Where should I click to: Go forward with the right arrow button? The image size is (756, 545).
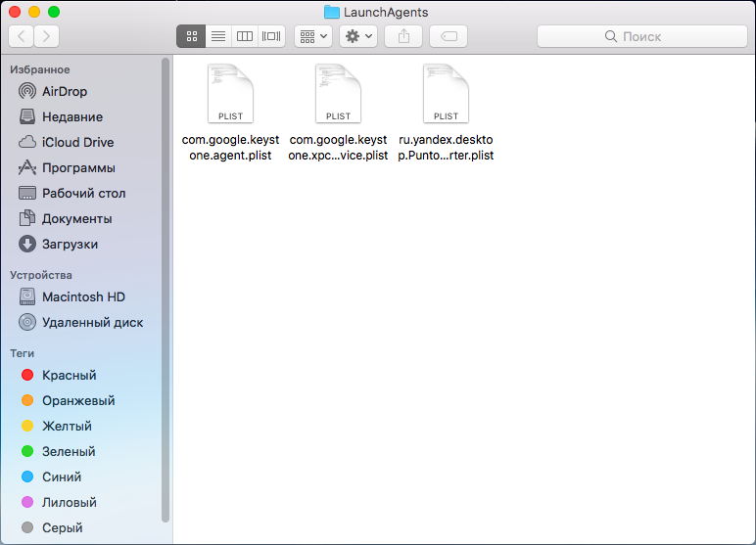[x=46, y=36]
